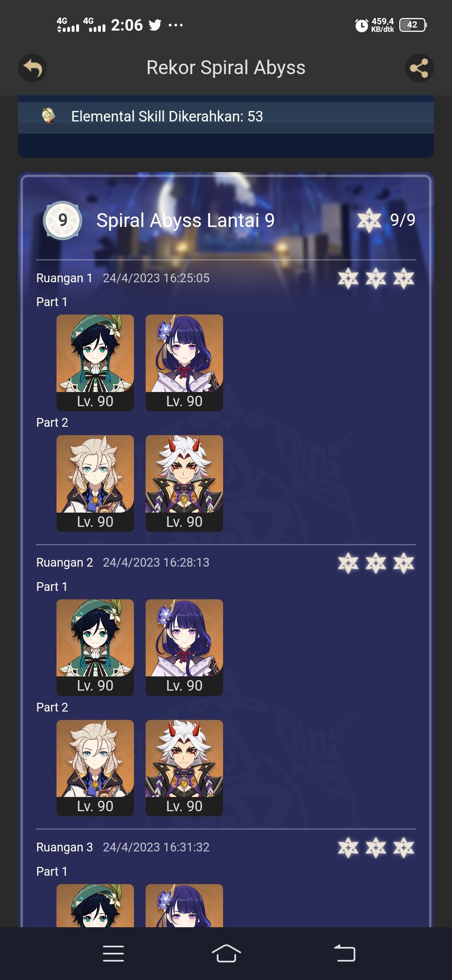Open the share icon at top right

pos(419,68)
